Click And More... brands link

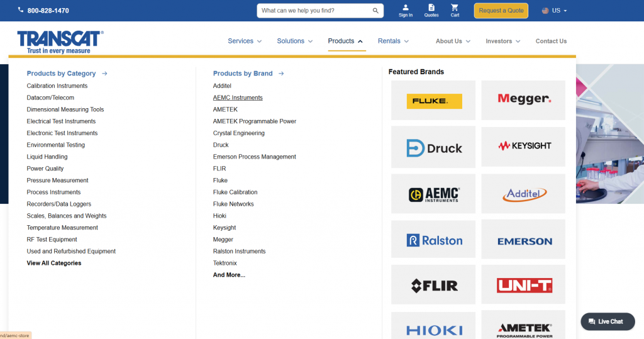pos(229,275)
